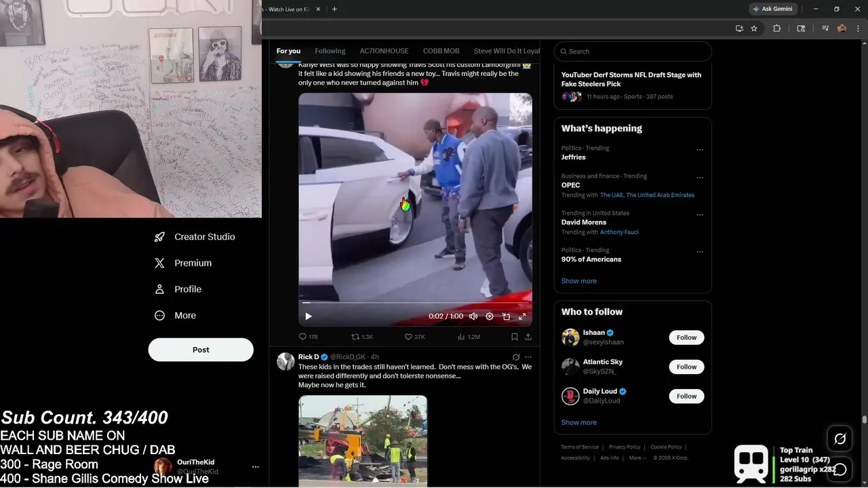Open Chrome profile avatar
Screen dimensions: 868x488
842,28
